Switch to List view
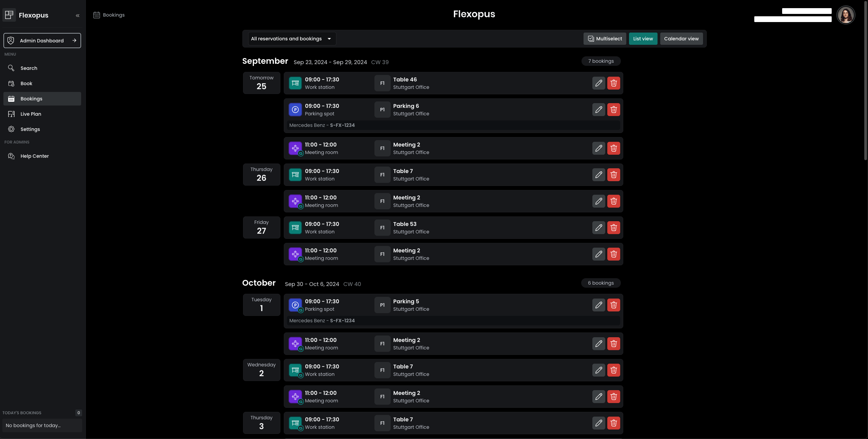This screenshot has width=868, height=439. tap(643, 39)
